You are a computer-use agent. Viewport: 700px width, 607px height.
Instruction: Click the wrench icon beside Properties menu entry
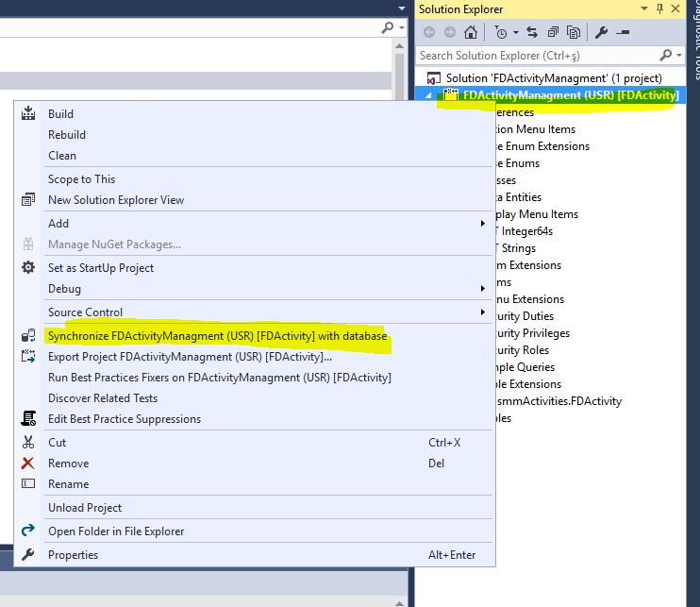pos(27,554)
